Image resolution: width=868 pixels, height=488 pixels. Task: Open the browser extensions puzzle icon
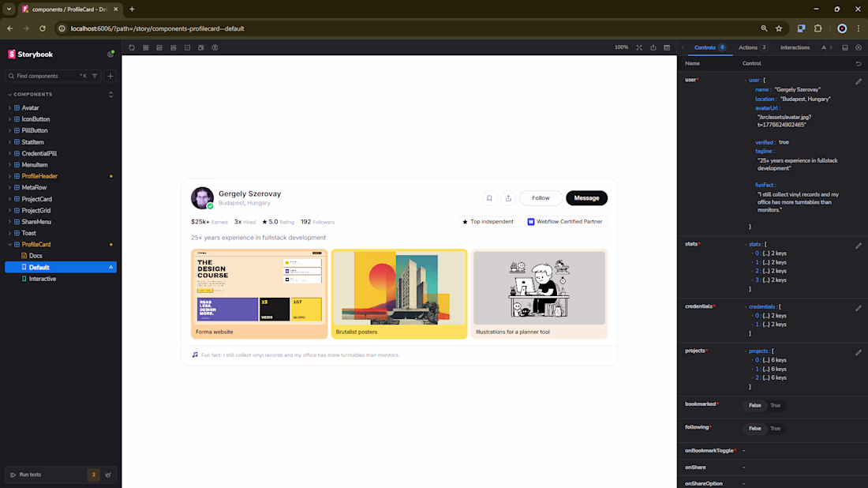[x=818, y=28]
